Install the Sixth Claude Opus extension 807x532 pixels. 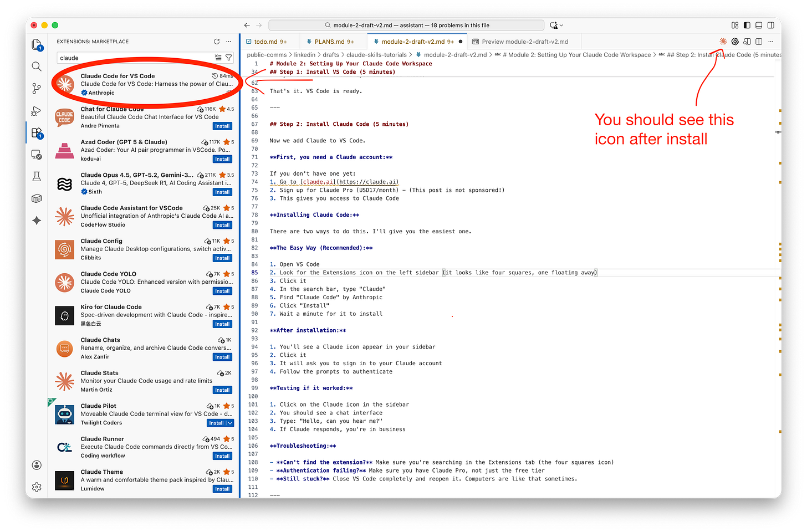(x=222, y=192)
